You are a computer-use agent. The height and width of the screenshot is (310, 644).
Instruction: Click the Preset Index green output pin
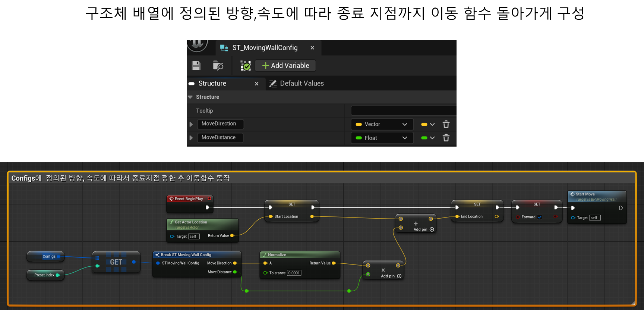[57, 275]
